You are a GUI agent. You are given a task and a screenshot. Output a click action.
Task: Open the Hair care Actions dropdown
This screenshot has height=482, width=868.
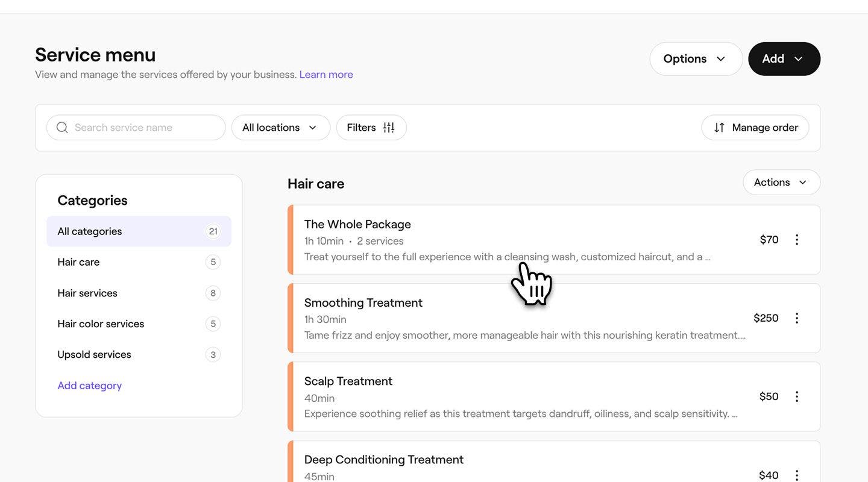(781, 183)
